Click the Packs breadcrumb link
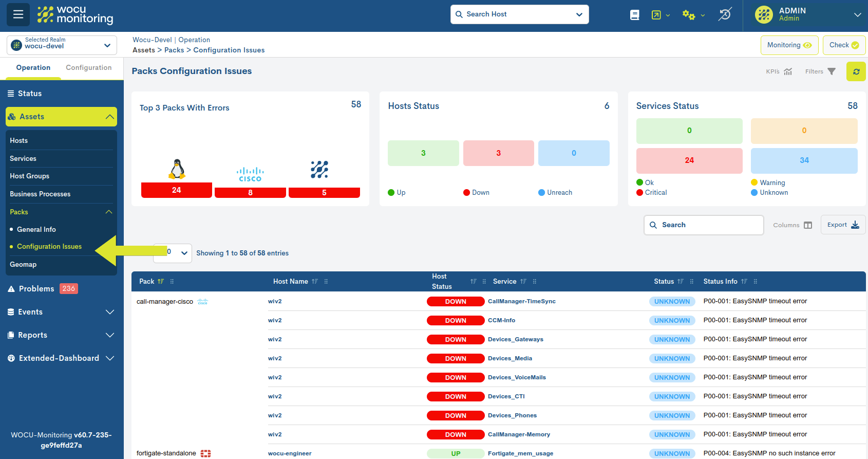The image size is (868, 459). click(174, 50)
